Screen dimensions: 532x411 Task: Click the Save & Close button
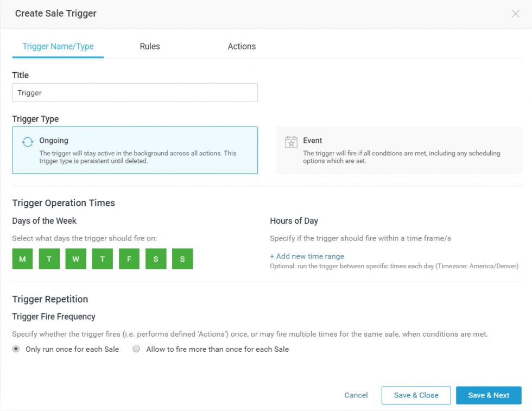point(416,395)
